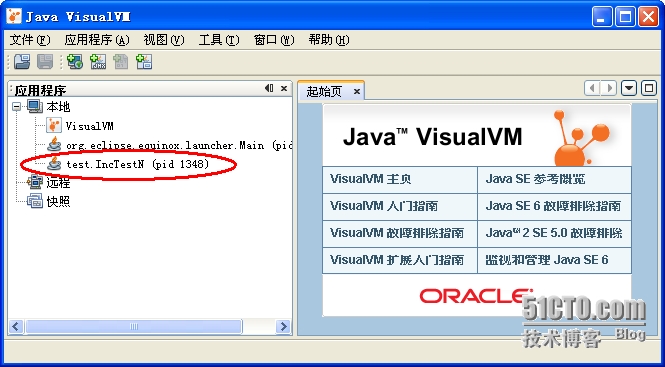Click the rightmost add snapshot toolbar icon
Viewport: 665px width, 367px height.
pos(144,62)
